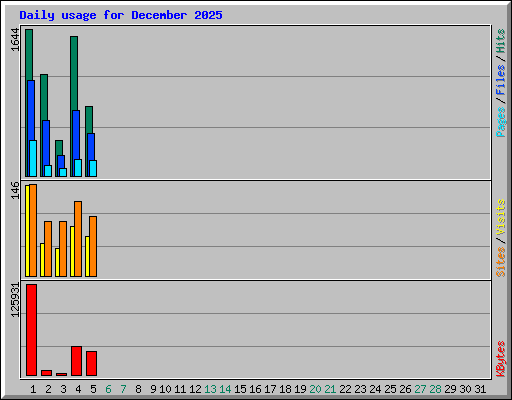The height and width of the screenshot is (400, 512).
Task: Click the yellow Visits bar for day 5
Action: (x=87, y=256)
